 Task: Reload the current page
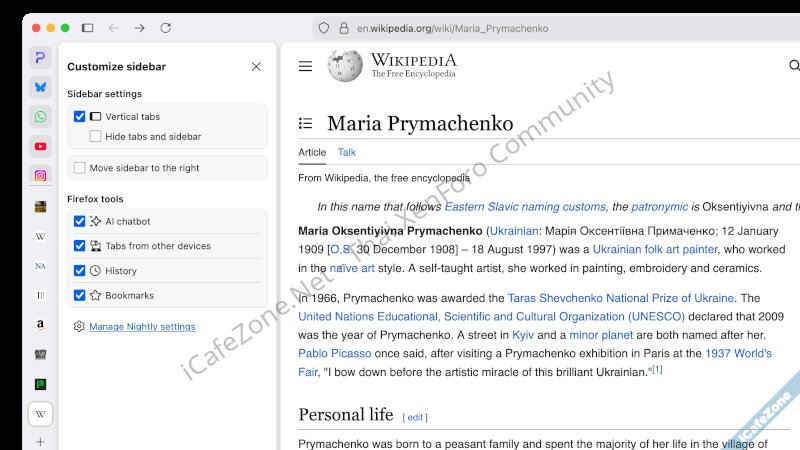click(x=165, y=28)
